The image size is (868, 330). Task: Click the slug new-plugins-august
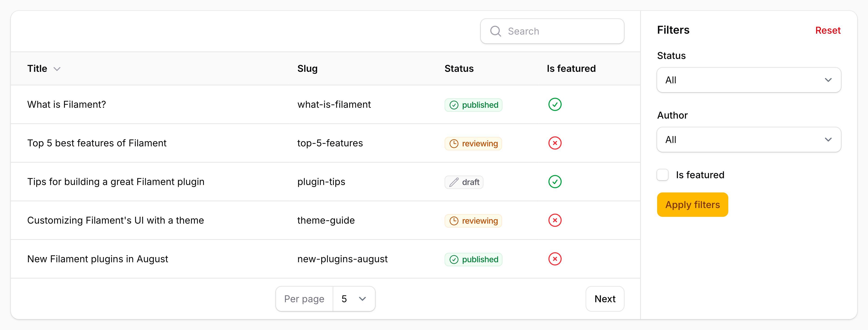click(x=342, y=259)
